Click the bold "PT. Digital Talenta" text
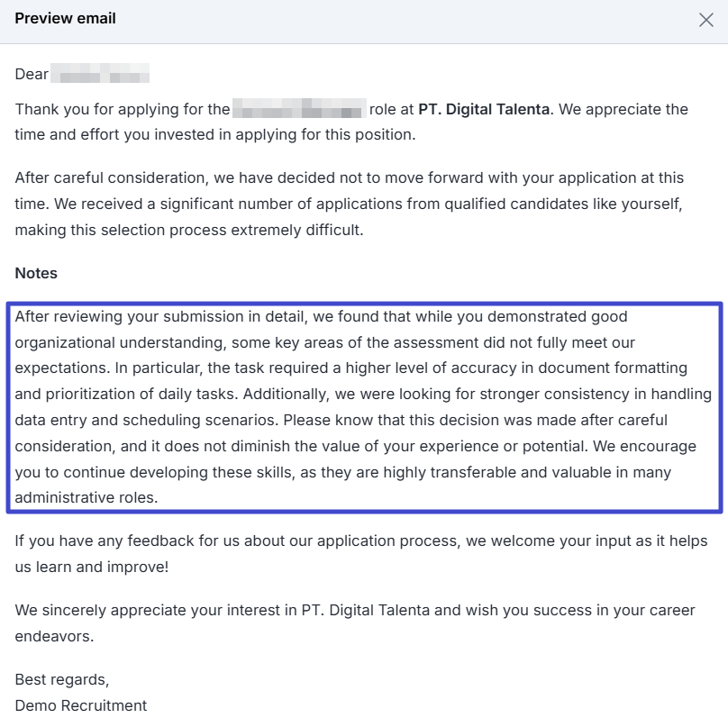Screen dimensions: 728x727 coord(484,110)
